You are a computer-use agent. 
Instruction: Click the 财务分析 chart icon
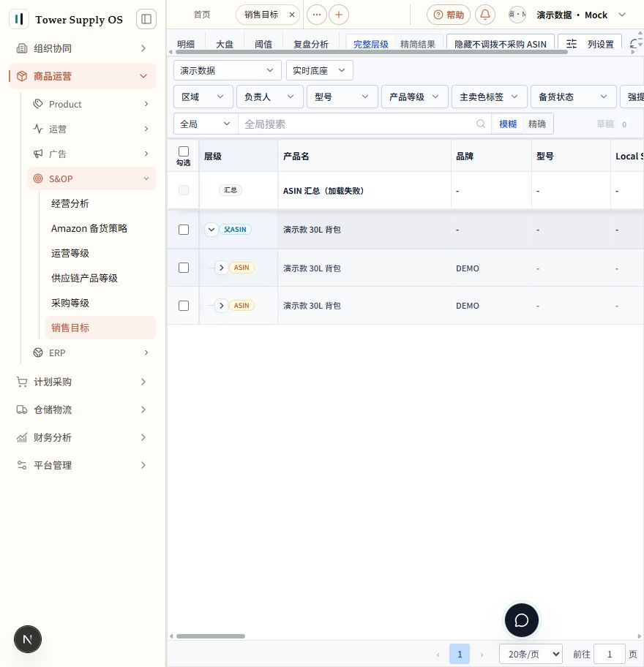[22, 437]
